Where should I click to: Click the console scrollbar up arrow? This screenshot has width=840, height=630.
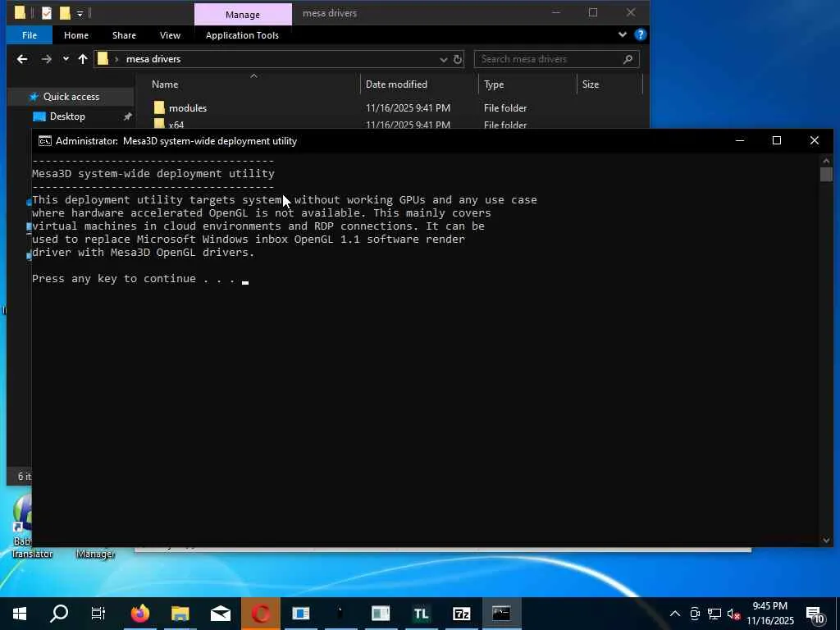826,162
